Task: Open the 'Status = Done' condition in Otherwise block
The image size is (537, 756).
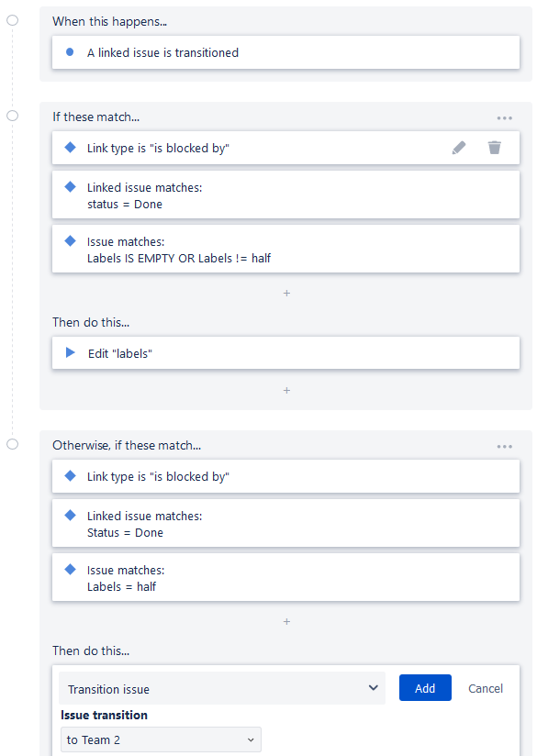Action: tap(286, 524)
